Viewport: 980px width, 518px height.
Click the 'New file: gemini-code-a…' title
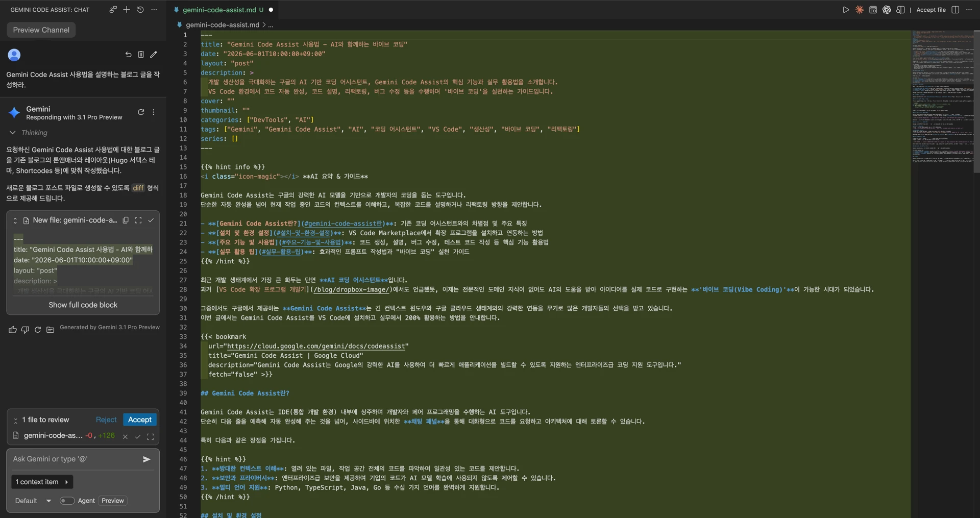[75, 220]
